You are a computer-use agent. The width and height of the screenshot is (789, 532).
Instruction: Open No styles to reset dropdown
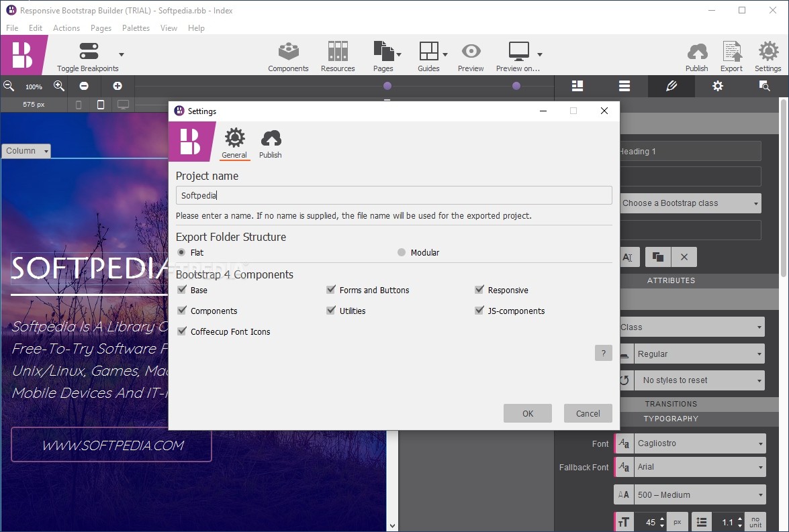[700, 380]
